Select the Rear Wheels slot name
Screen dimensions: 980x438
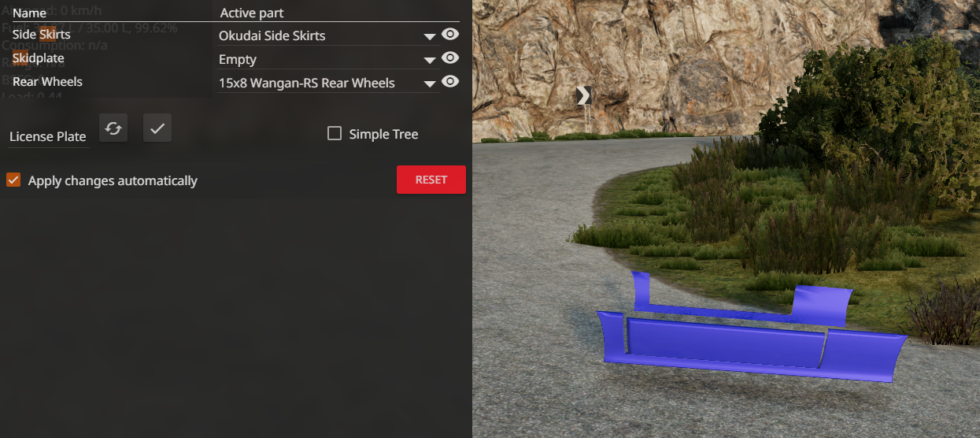pos(47,81)
